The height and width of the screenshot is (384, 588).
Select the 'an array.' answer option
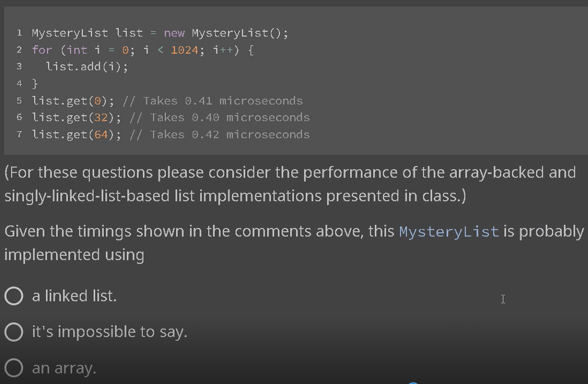13,368
